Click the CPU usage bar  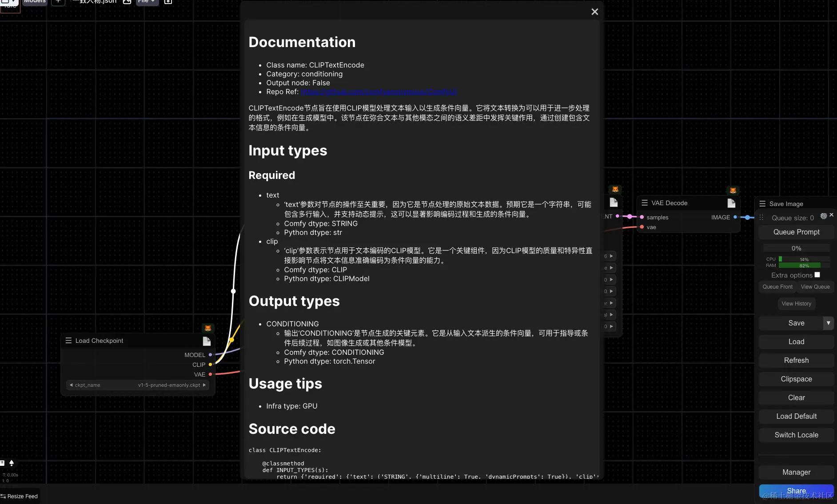pyautogui.click(x=804, y=259)
